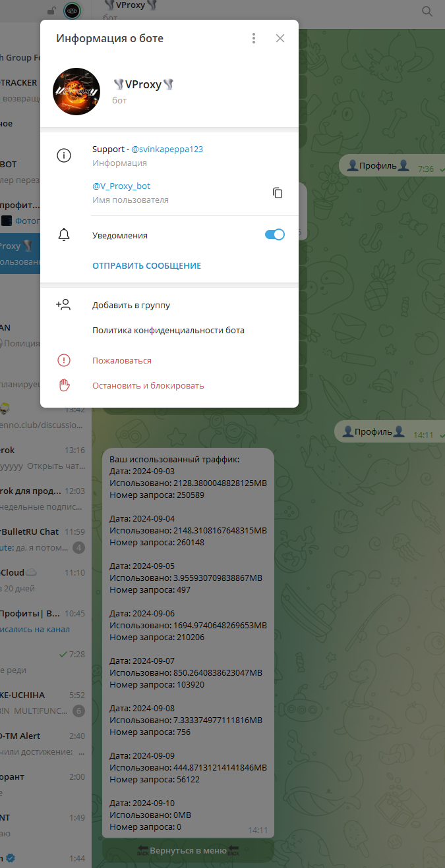Screen dimensions: 445x868
Task: Click Дата: 2024-09-03 line
Action: [142, 471]
